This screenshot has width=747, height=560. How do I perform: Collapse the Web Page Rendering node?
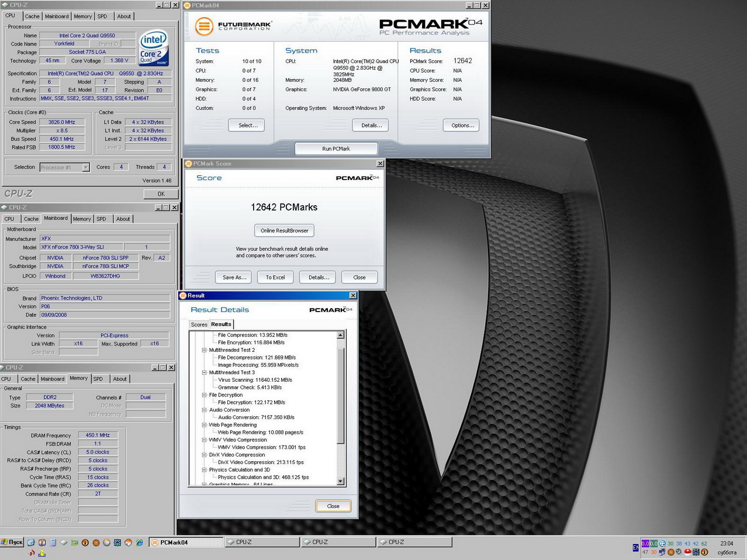pyautogui.click(x=204, y=425)
